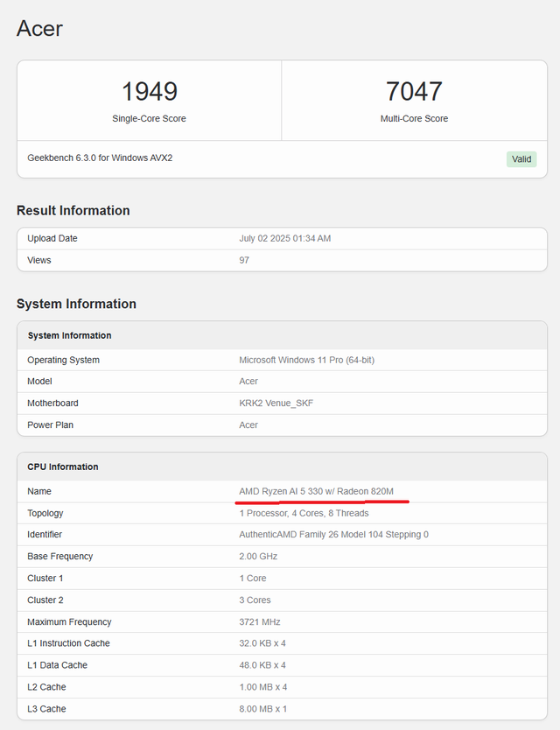560x730 pixels.
Task: Select the Power Plan label
Action: 50,425
